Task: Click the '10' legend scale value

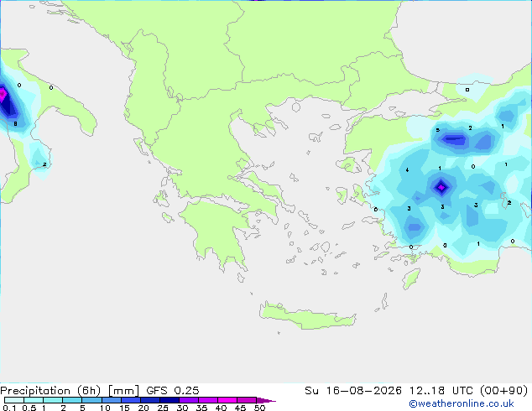Action: [105, 408]
